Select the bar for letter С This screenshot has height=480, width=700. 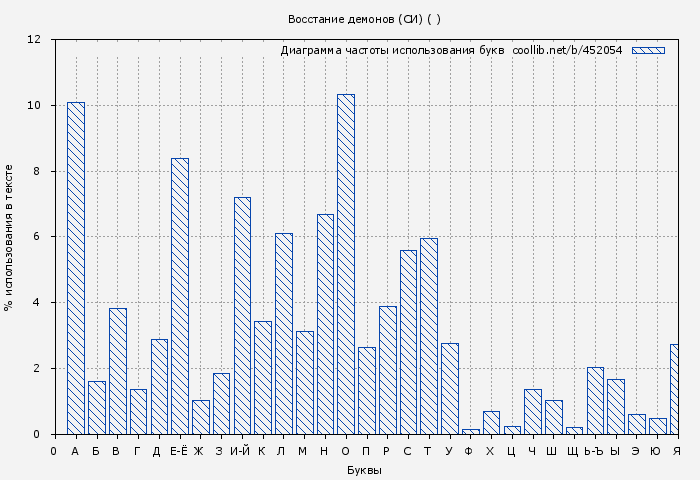408,342
